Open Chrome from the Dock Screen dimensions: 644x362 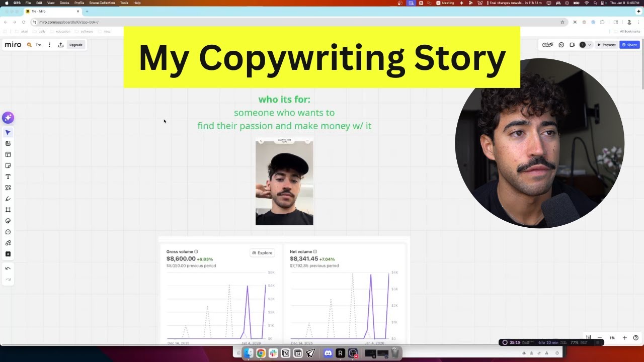261,353
